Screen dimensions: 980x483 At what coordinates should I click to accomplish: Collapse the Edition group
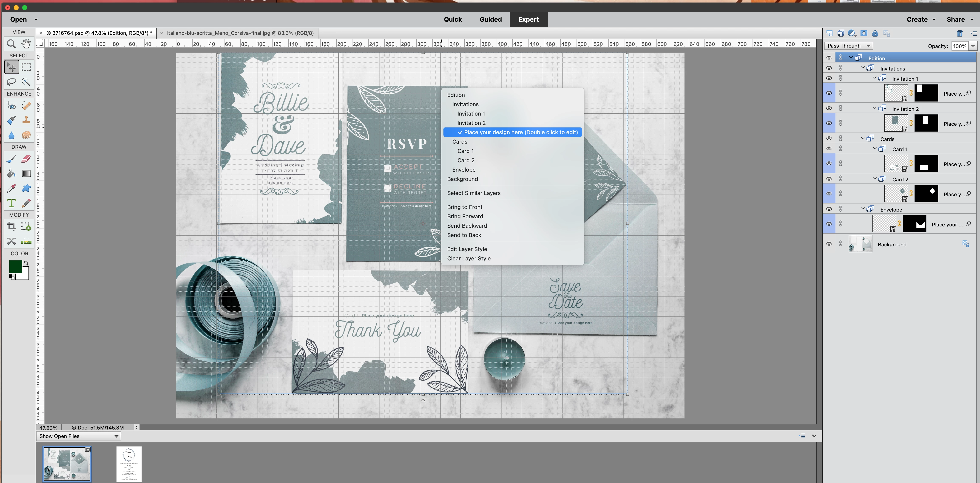click(851, 57)
